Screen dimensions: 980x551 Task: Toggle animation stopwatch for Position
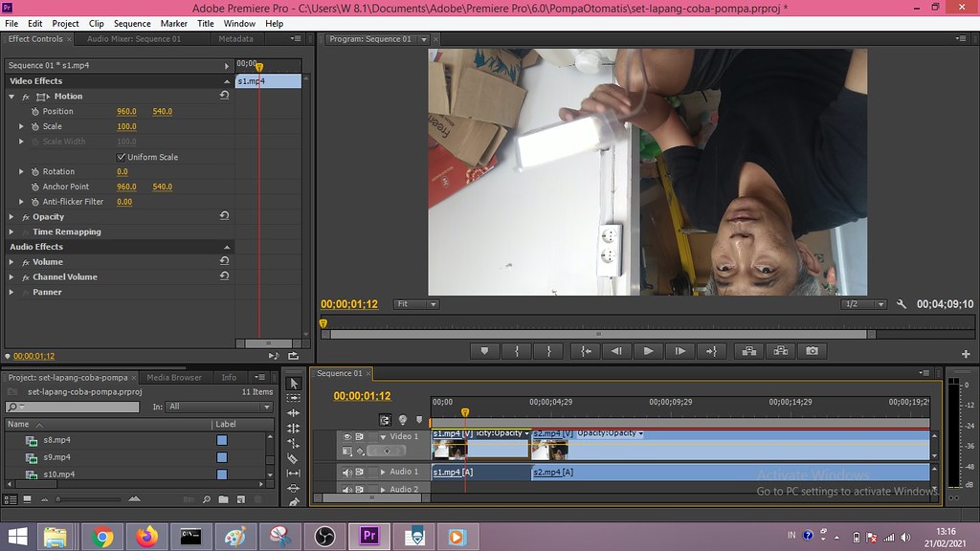(35, 111)
